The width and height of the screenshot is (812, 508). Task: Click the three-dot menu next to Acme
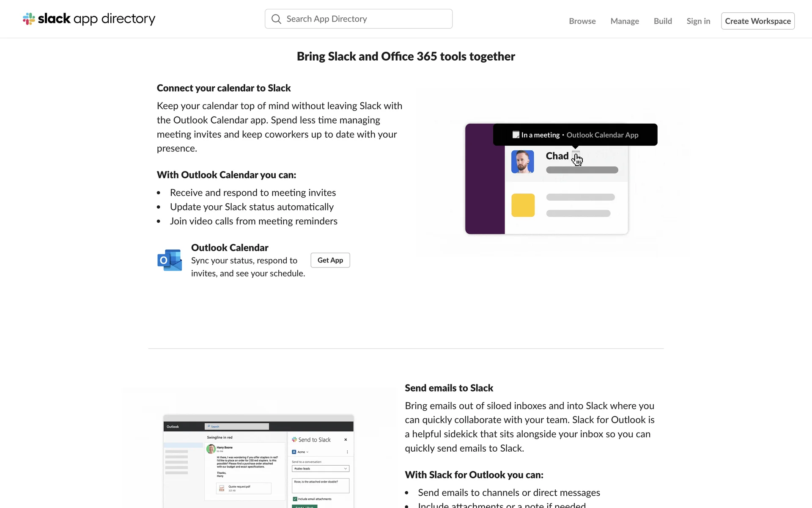[347, 452]
